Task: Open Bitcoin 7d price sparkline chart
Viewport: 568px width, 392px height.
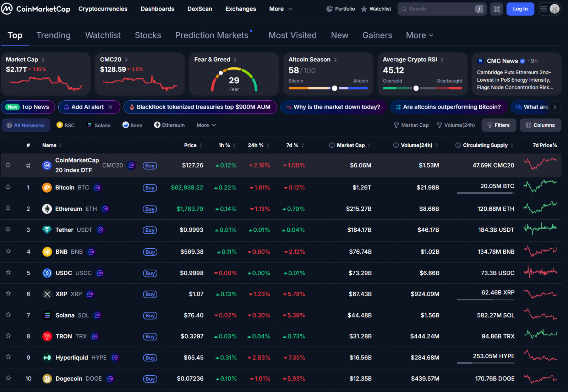Action: [x=540, y=186]
